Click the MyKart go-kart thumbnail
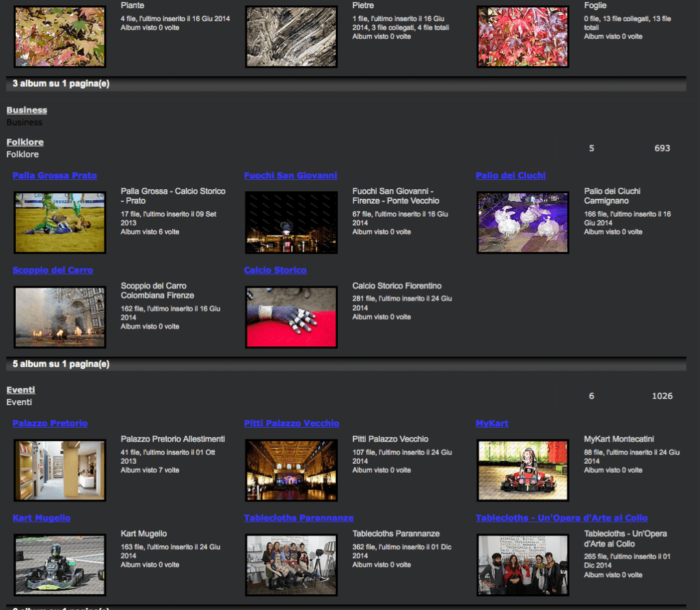This screenshot has height=610, width=700. tap(523, 470)
